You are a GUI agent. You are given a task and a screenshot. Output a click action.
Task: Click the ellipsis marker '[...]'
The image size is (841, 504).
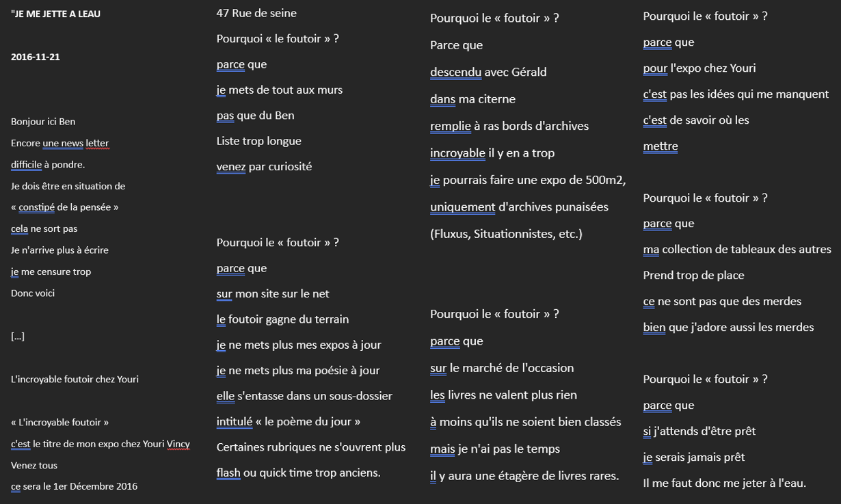click(x=18, y=336)
